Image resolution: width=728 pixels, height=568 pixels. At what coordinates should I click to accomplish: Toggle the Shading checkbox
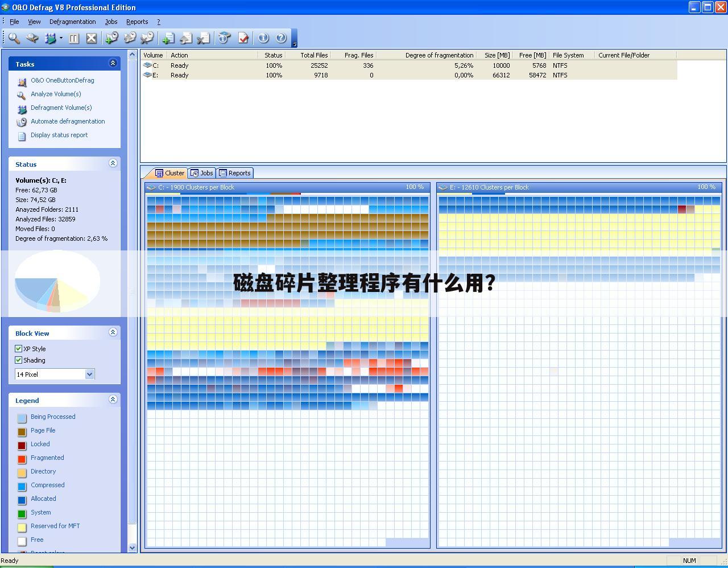click(18, 360)
